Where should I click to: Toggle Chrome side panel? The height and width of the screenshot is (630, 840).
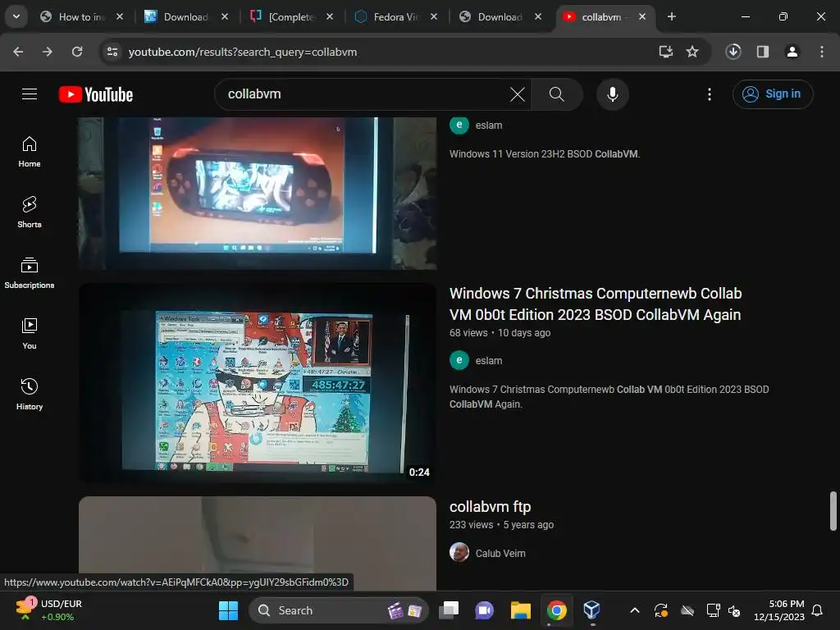(x=763, y=52)
